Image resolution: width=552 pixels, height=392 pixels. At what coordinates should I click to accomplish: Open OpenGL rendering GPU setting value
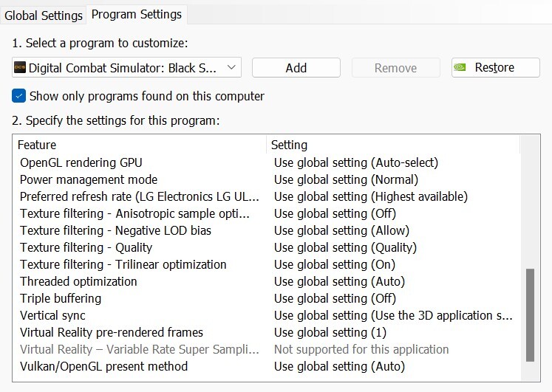356,162
